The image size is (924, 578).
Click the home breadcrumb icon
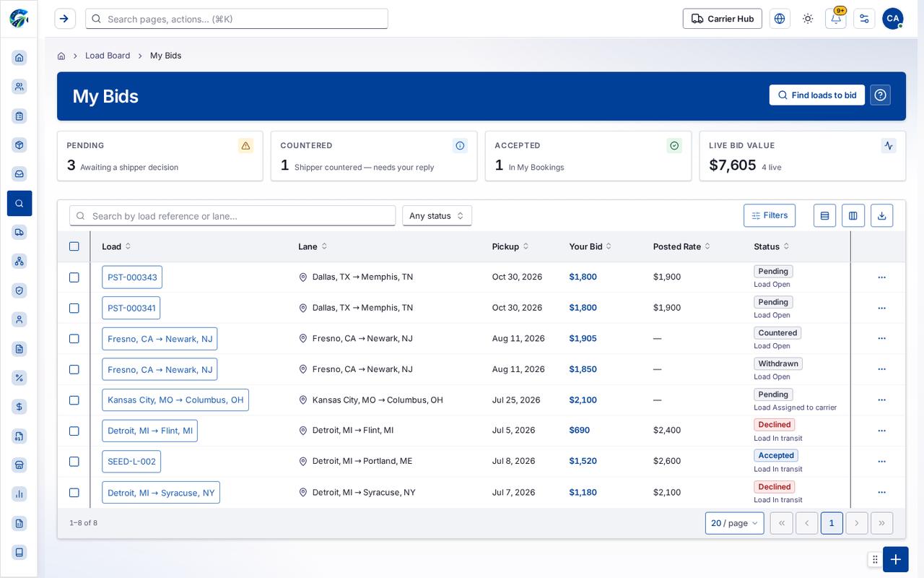(x=61, y=56)
